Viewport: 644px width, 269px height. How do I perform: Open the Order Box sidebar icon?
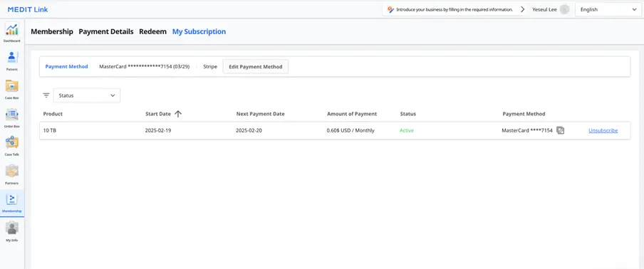12,115
